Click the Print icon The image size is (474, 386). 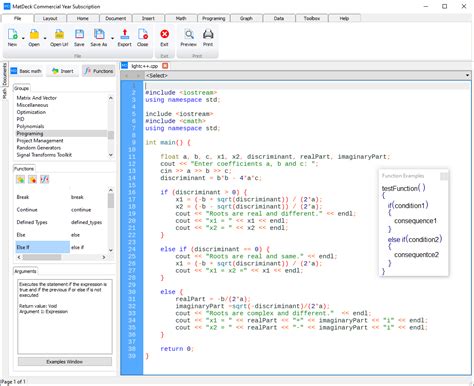pos(208,34)
